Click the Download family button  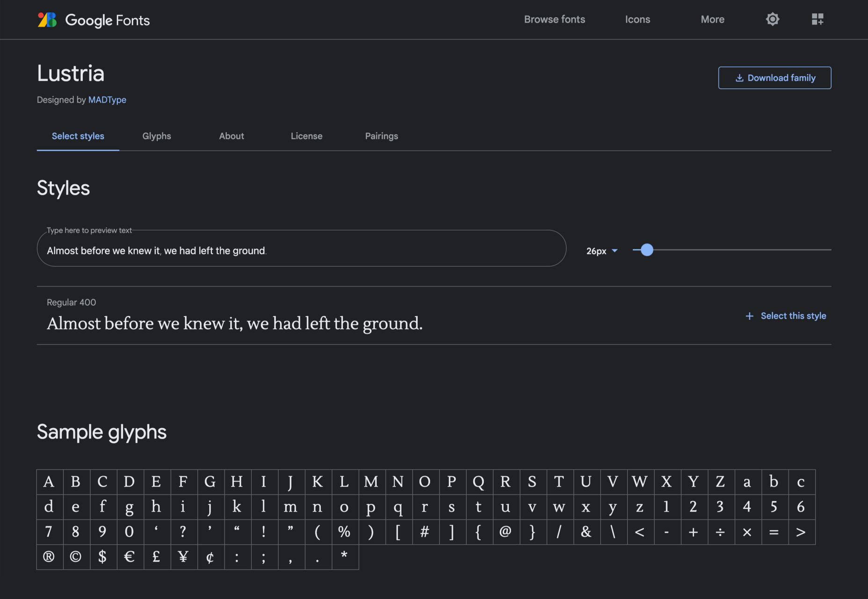coord(774,78)
